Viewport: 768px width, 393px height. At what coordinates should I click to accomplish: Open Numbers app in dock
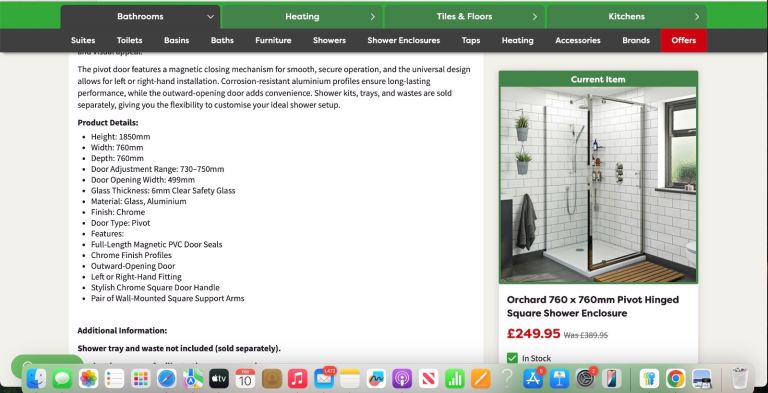455,378
